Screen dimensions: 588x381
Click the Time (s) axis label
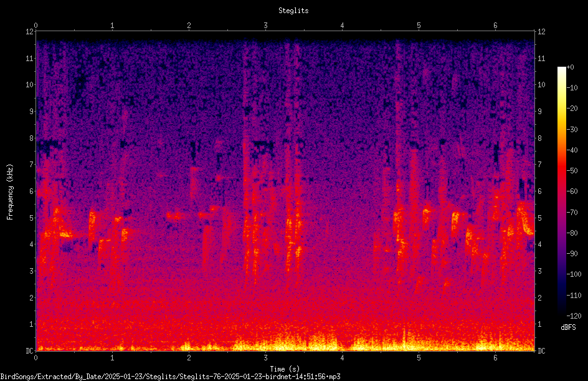(x=285, y=369)
